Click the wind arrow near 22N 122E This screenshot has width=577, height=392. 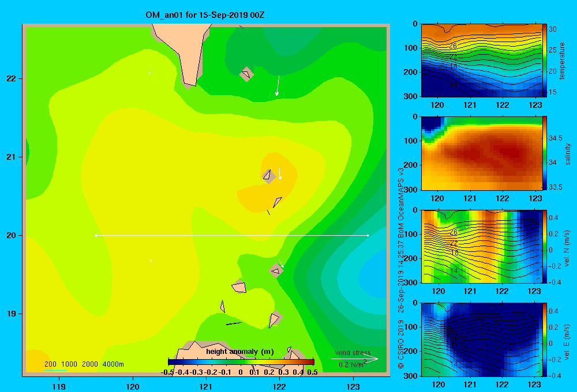point(278,86)
